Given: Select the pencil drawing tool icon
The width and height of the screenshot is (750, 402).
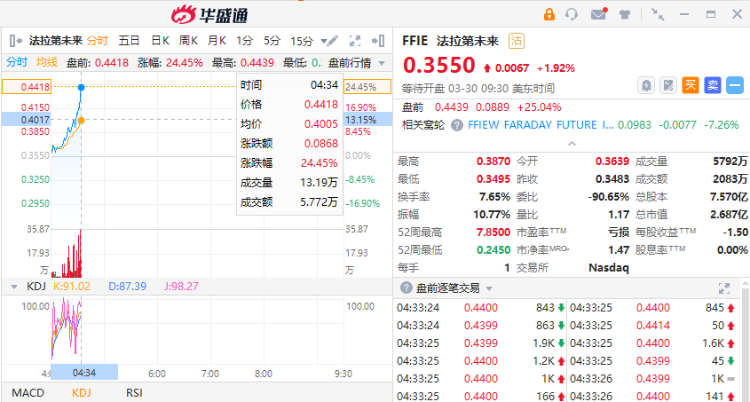Looking at the screenshot, I should click(x=332, y=40).
